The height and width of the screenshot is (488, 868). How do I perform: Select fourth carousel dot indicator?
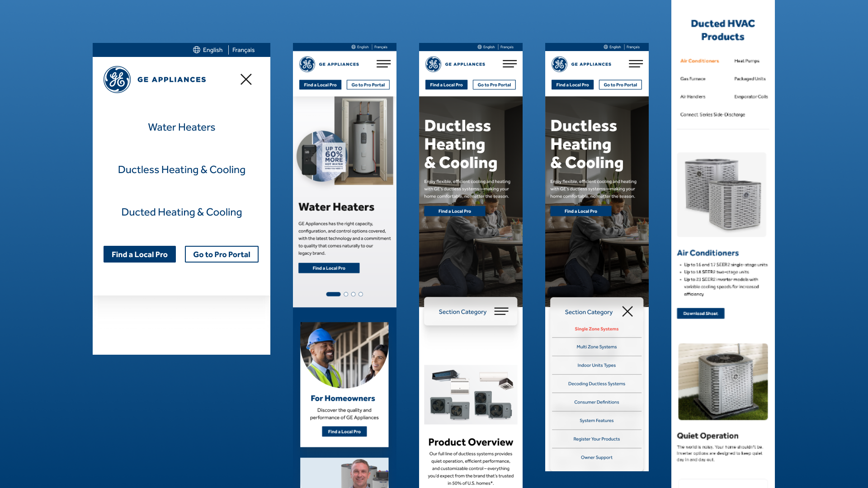point(361,294)
